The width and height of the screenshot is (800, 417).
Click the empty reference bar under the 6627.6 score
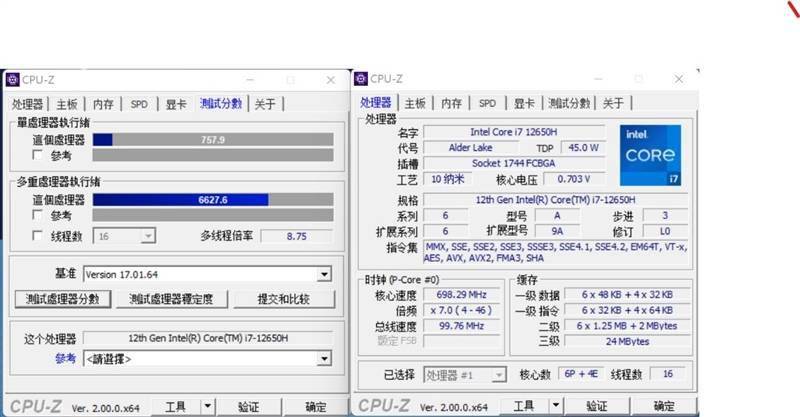213,215
